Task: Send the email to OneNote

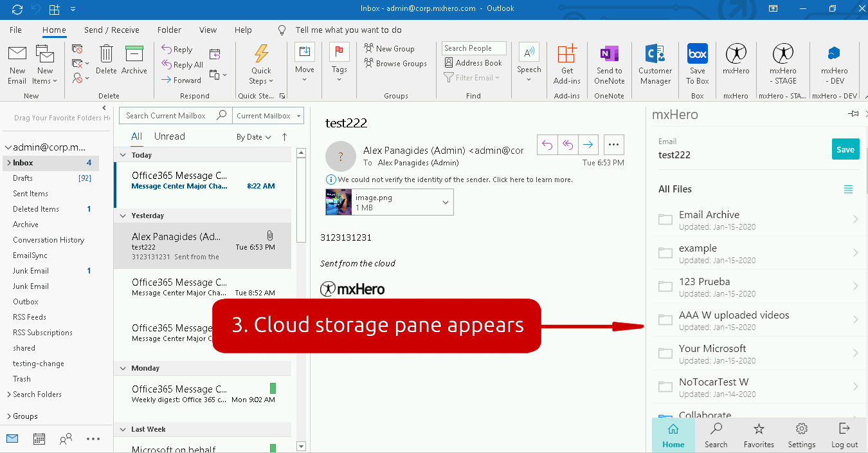Action: tap(610, 65)
